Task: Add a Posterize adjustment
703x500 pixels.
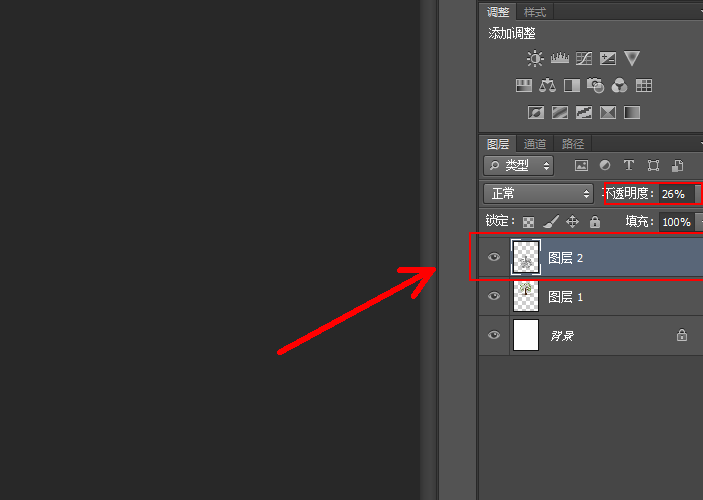Action: (560, 112)
